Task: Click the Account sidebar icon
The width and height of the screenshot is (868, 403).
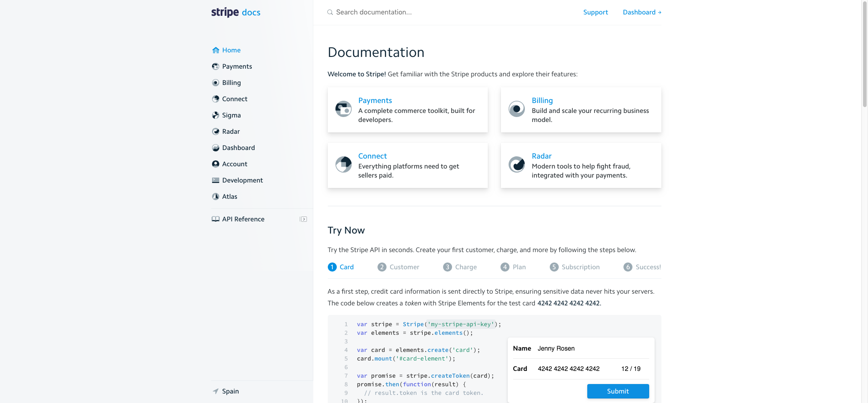Action: pyautogui.click(x=216, y=164)
